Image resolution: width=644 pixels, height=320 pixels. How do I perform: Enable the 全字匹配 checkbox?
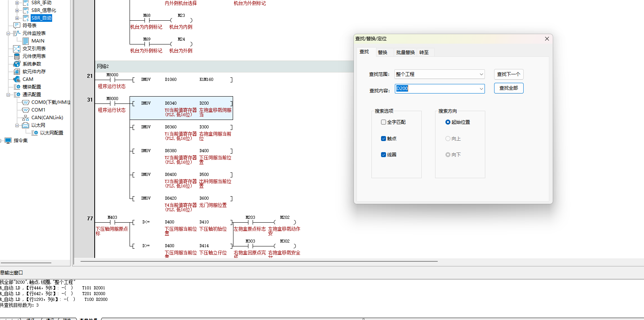383,122
